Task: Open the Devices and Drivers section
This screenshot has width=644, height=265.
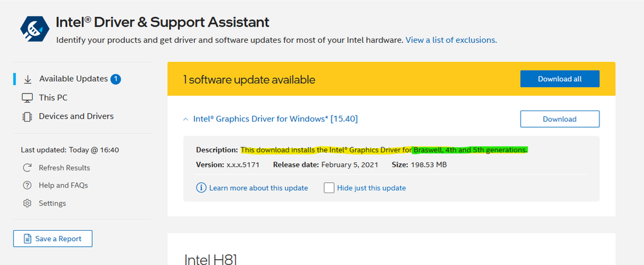Action: [76, 116]
